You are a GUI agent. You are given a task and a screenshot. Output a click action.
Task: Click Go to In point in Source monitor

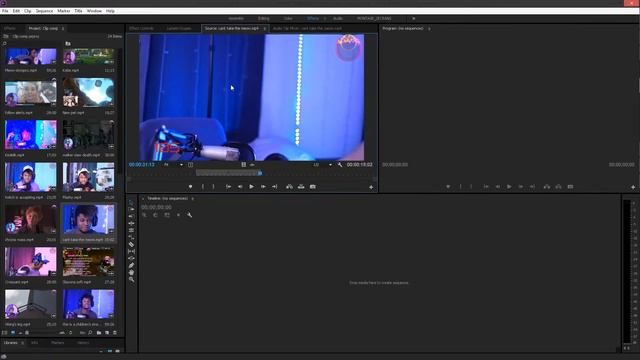(229, 187)
